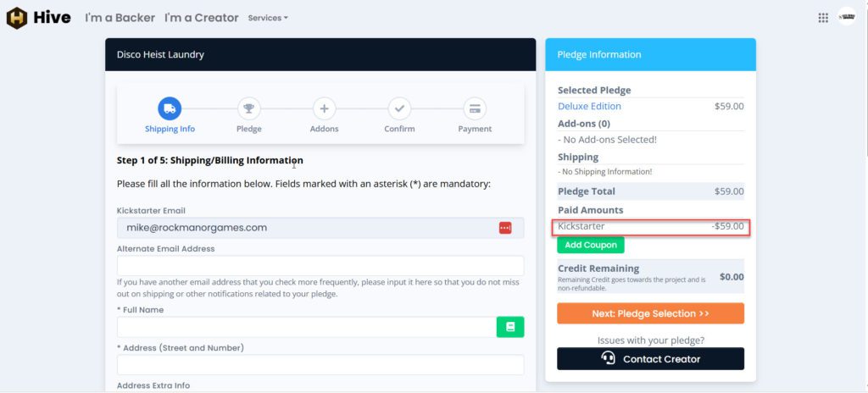868x393 pixels.
Task: Click Next: Pledge Selection button
Action: [650, 313]
